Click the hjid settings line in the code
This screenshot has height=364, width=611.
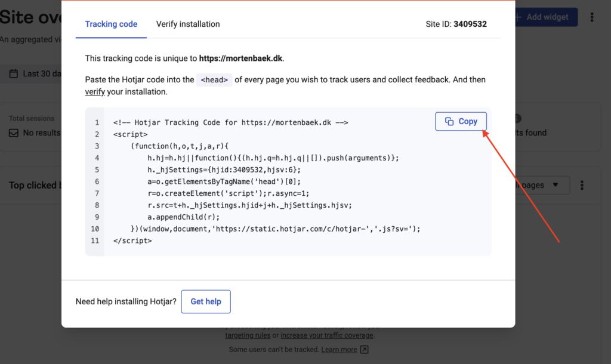click(x=221, y=169)
